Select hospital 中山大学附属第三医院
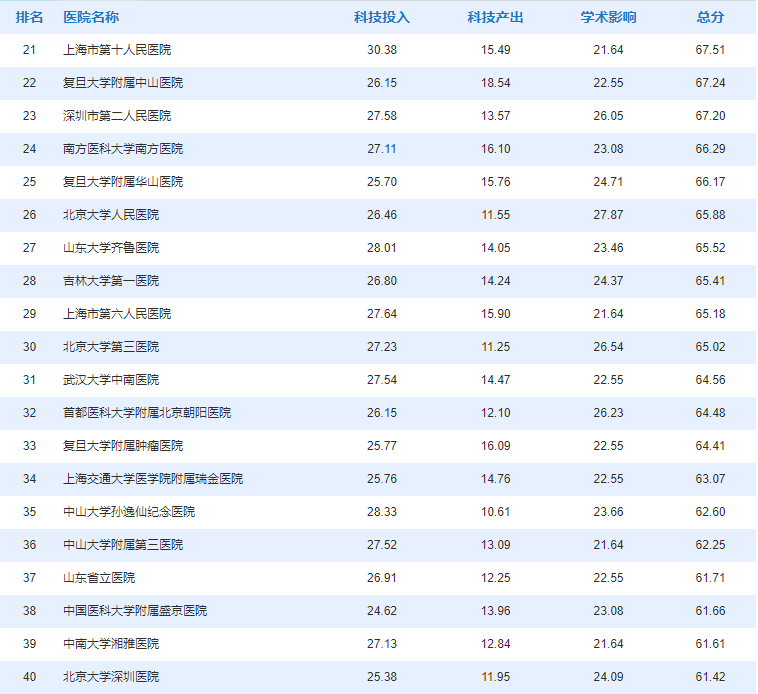The image size is (758, 694). click(x=123, y=545)
